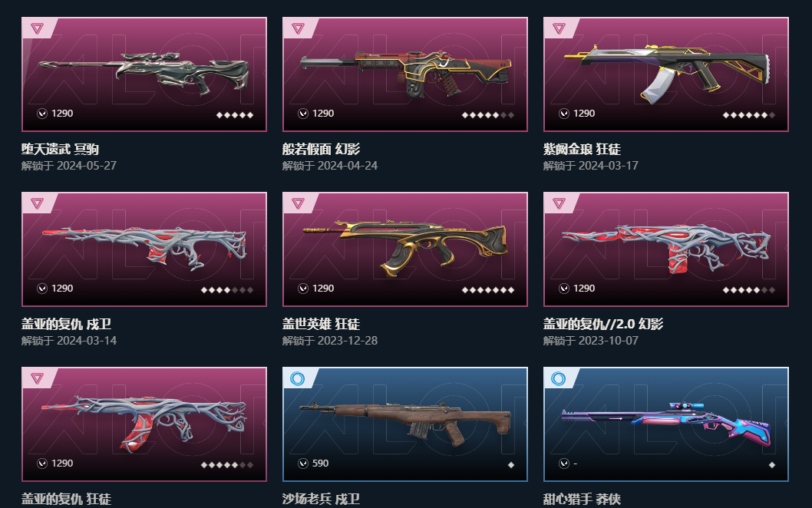The image size is (812, 508).
Task: Click the blue tier icon on 沙场老兵 戍卫 card
Action: pos(298,378)
